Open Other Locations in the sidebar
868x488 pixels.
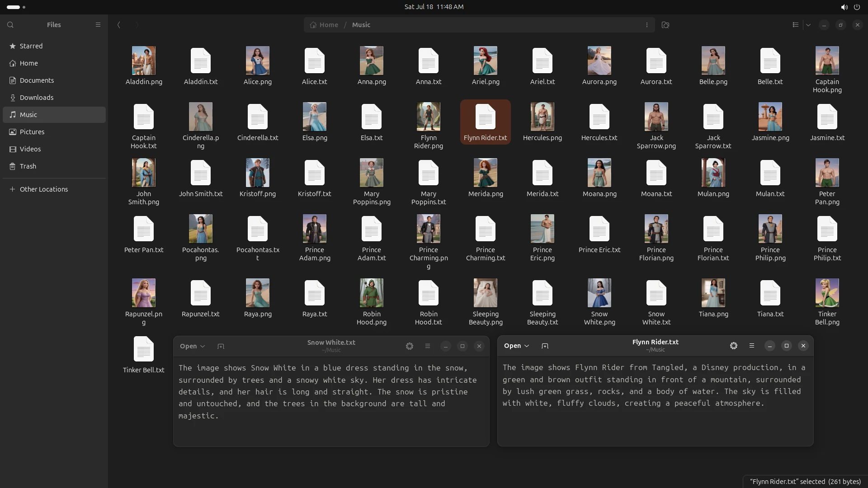tap(54, 189)
